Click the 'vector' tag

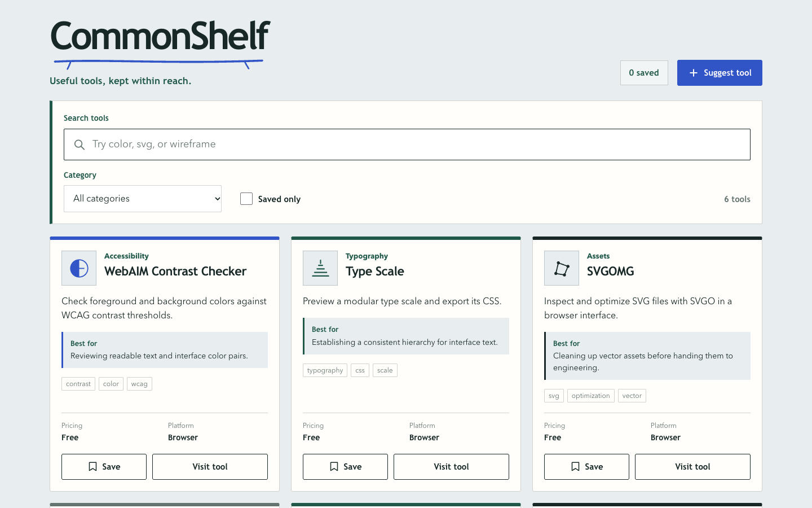pyautogui.click(x=632, y=396)
